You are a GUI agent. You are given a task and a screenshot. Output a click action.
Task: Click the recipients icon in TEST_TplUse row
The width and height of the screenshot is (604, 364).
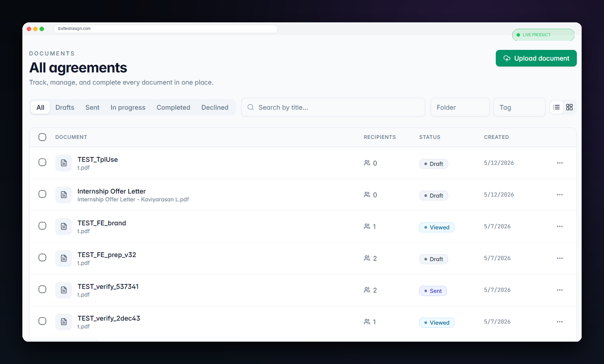[367, 163]
